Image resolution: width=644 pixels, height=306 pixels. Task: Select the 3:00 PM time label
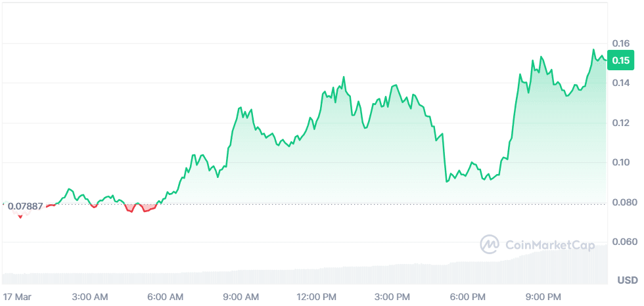pyautogui.click(x=394, y=296)
